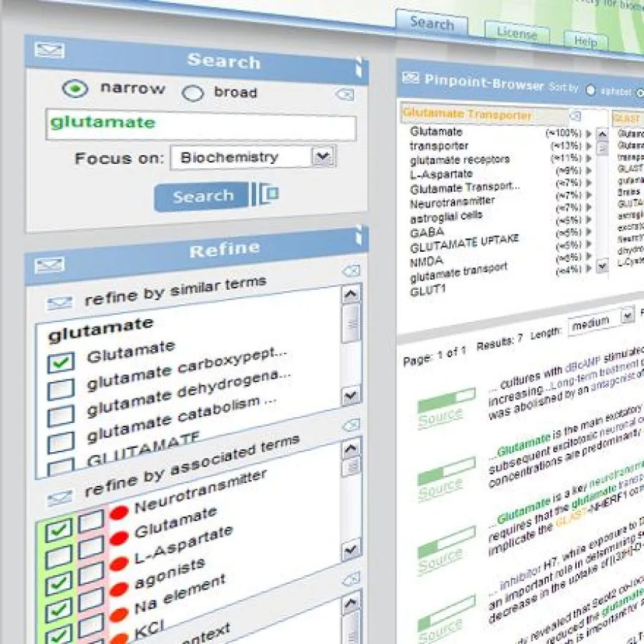
Task: Select the narrow search radio button
Action: point(74,88)
